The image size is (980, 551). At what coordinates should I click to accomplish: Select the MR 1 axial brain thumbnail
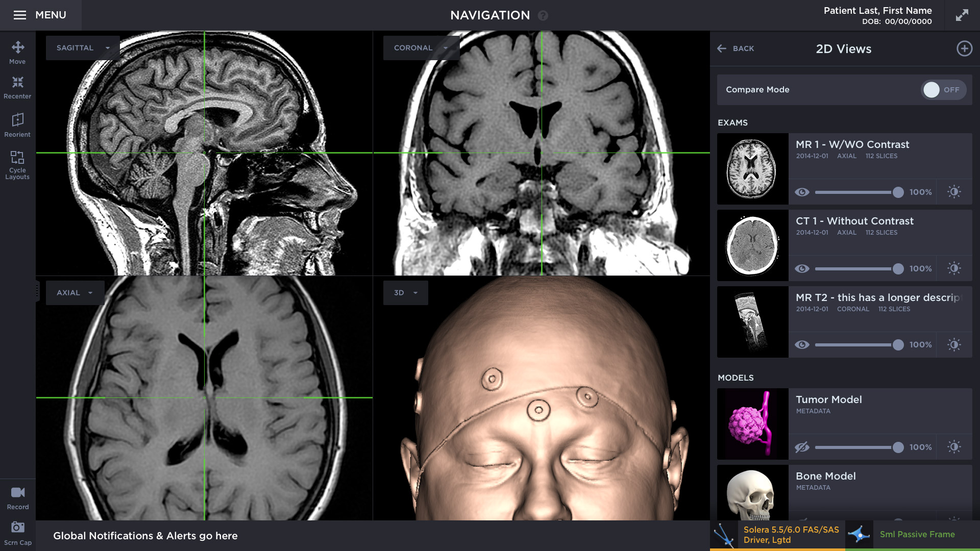[x=752, y=169]
